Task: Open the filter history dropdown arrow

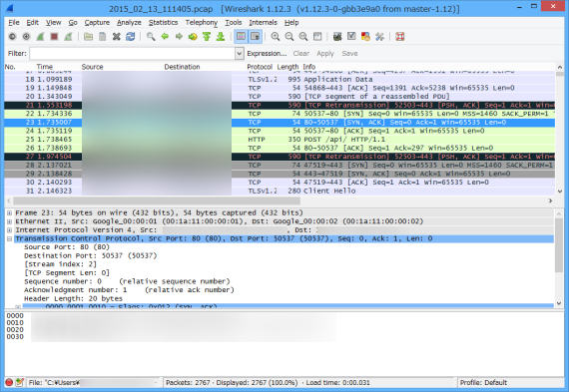Action: tap(240, 54)
